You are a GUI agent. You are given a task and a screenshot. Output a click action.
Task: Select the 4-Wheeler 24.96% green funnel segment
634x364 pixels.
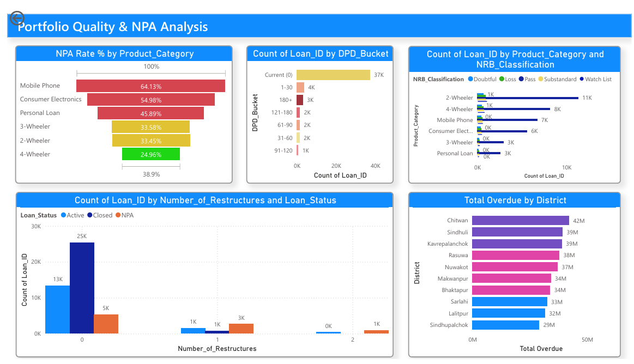tap(151, 154)
